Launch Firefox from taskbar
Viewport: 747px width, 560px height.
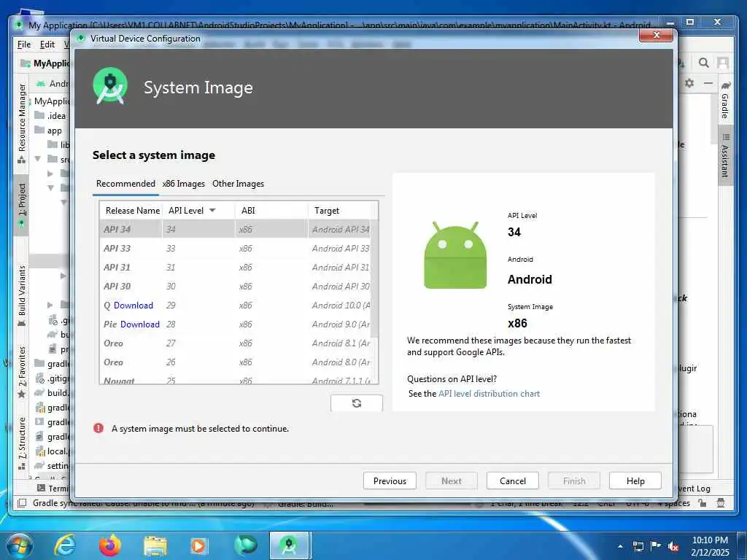pos(110,545)
